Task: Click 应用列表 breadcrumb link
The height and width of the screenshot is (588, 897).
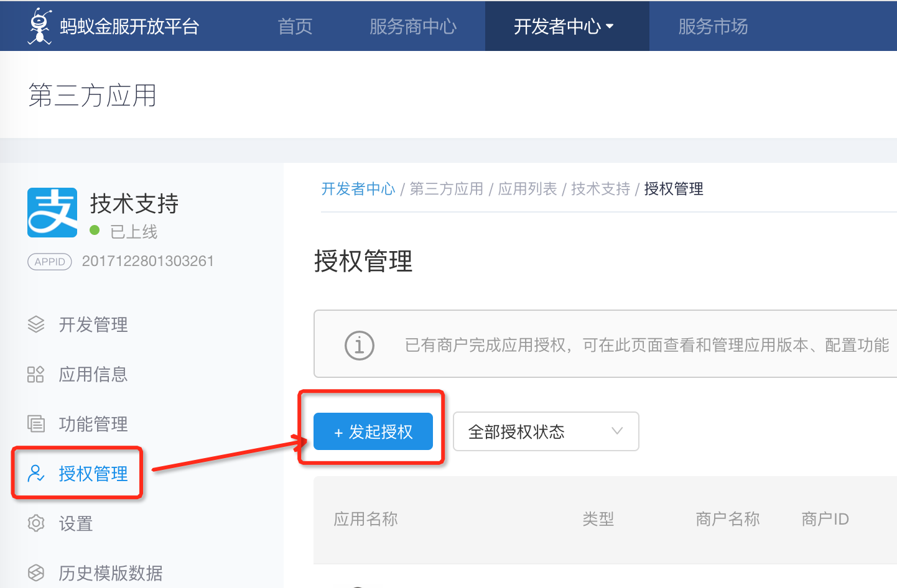Action: click(528, 189)
